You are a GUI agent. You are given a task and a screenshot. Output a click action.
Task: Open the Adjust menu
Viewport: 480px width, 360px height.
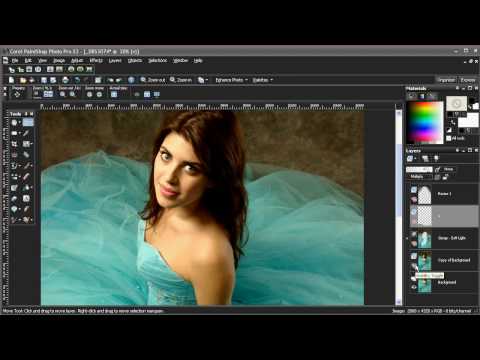point(77,61)
